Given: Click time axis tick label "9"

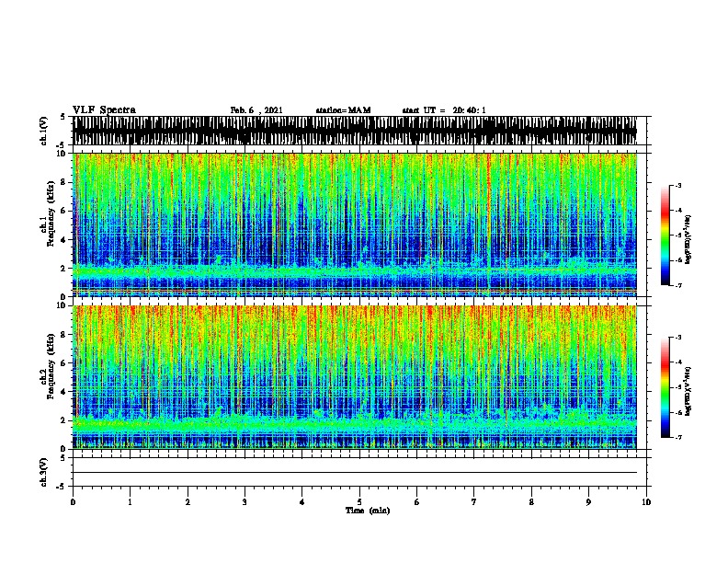Looking at the screenshot, I should [x=588, y=502].
